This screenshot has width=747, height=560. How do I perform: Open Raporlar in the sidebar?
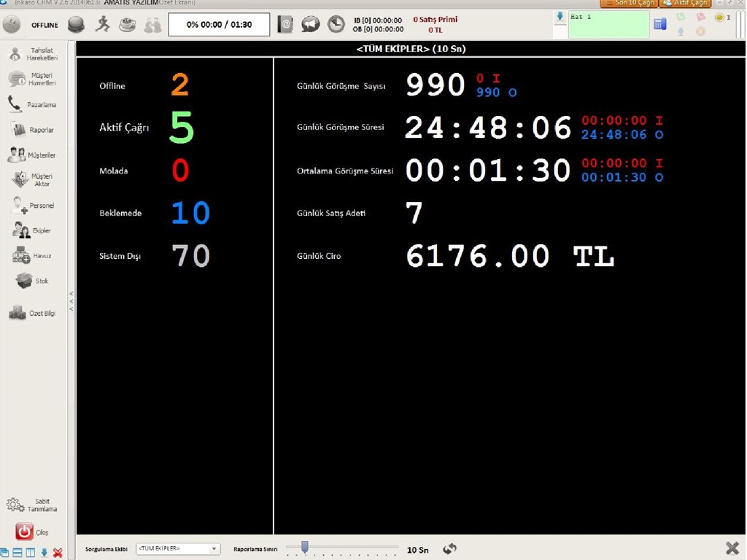pyautogui.click(x=31, y=130)
